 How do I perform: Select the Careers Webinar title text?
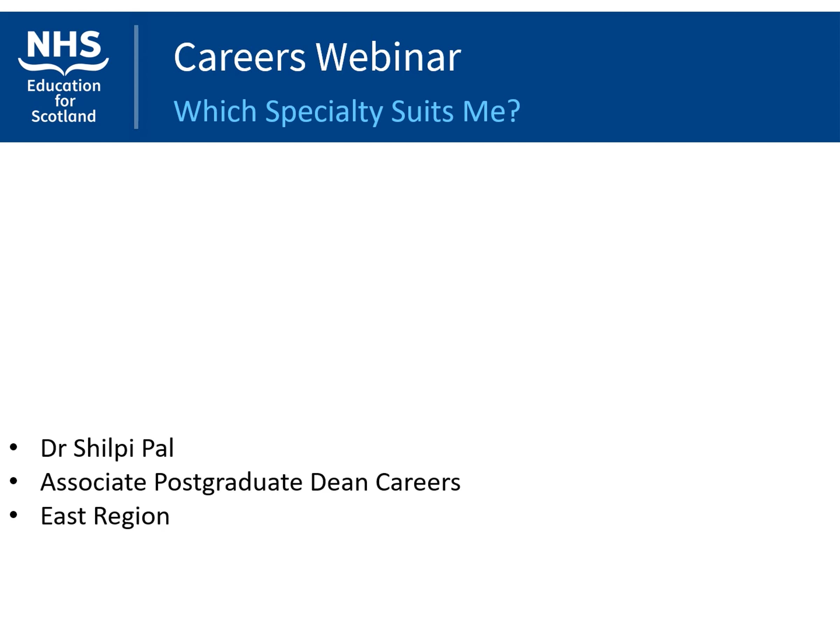pyautogui.click(x=317, y=57)
